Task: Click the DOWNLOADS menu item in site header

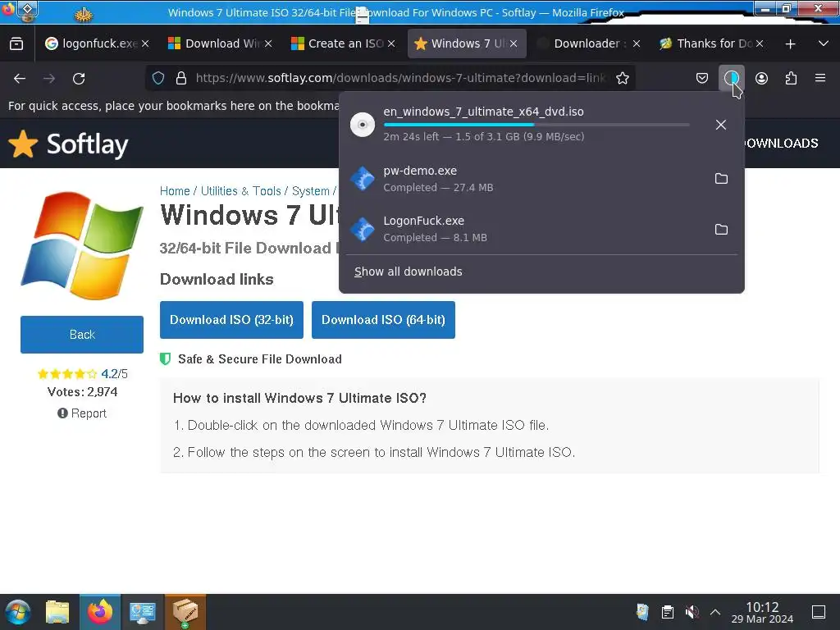Action: [781, 144]
